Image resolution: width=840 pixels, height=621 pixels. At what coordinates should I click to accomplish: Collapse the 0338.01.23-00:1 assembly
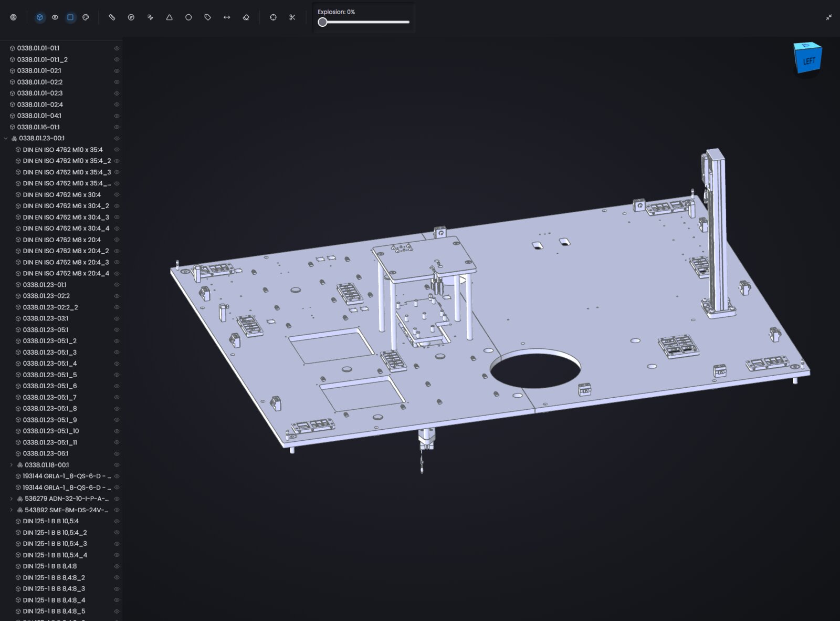click(x=6, y=138)
